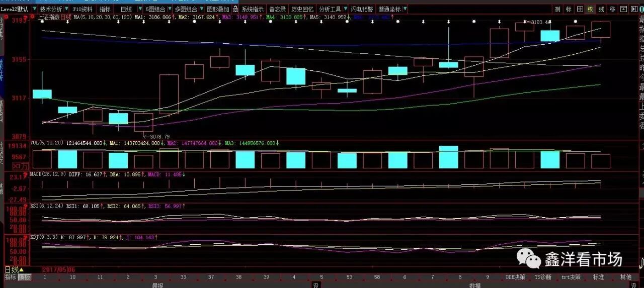Image resolution: width=644 pixels, height=288 pixels.
Task: Click the VOL(5,10,20) indicator label
Action: (47, 143)
